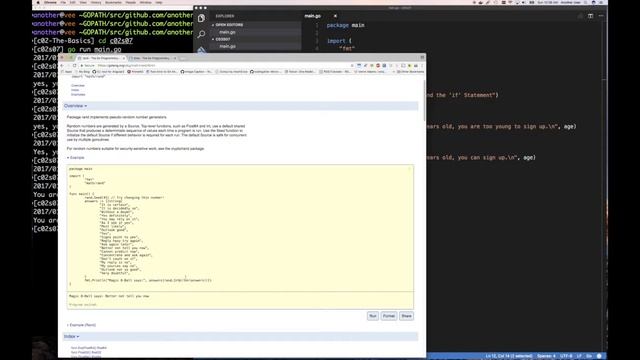
Task: Click line and column indicator in status bar
Action: (508, 356)
